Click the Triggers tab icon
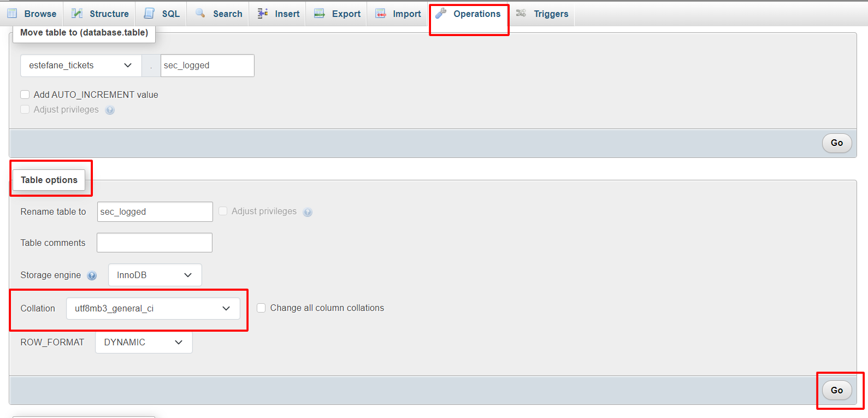This screenshot has width=868, height=418. pyautogui.click(x=521, y=14)
